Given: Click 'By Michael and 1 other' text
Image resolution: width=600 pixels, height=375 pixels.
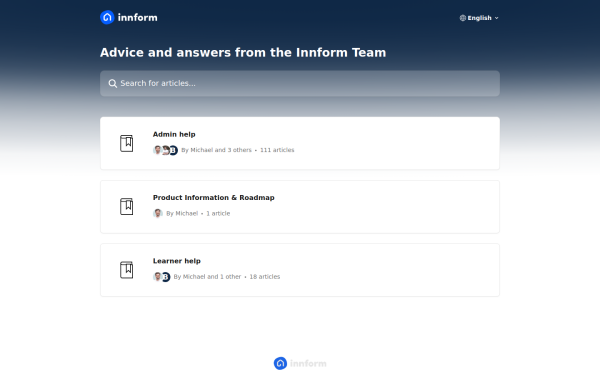Looking at the screenshot, I should pyautogui.click(x=207, y=277).
